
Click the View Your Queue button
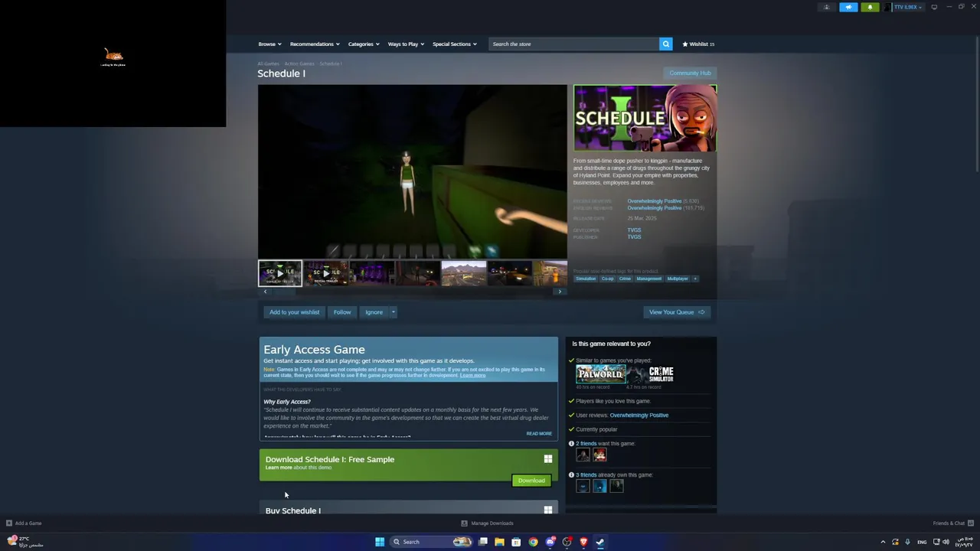pos(677,312)
